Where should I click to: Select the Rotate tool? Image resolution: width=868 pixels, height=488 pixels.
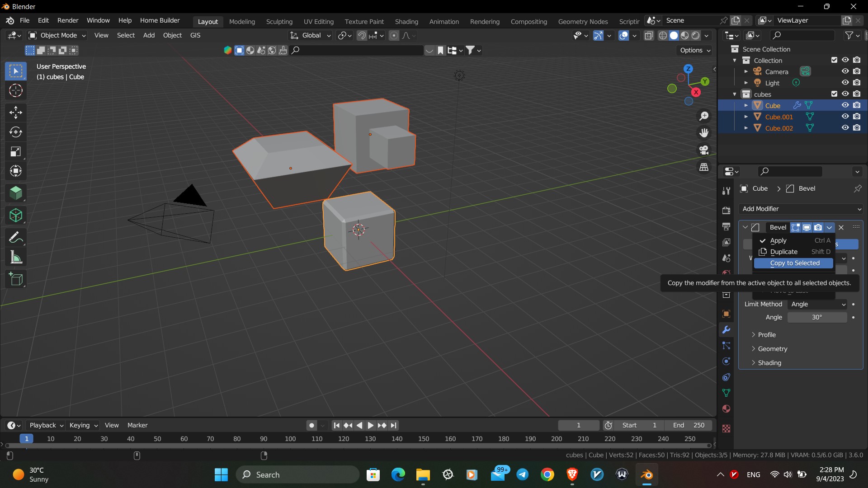click(x=16, y=132)
